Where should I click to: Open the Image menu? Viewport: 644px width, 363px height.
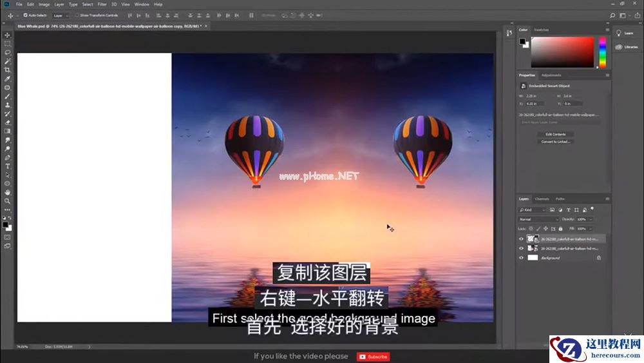pyautogui.click(x=44, y=4)
